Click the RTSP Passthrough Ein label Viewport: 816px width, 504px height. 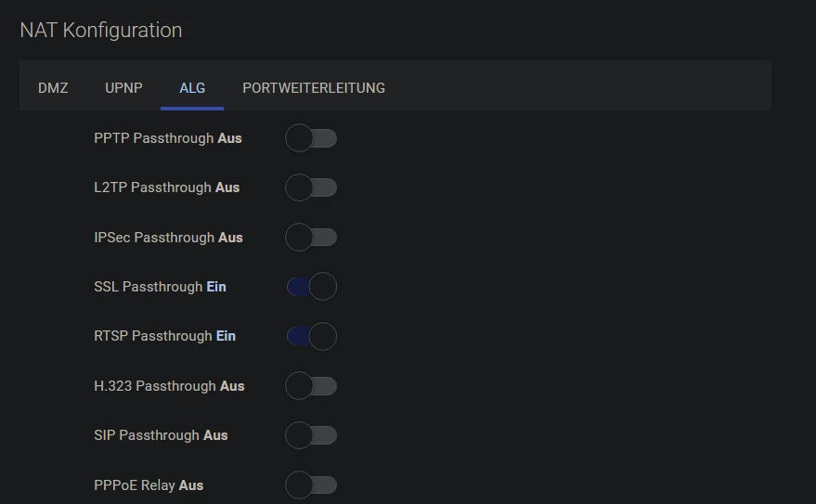tap(164, 336)
